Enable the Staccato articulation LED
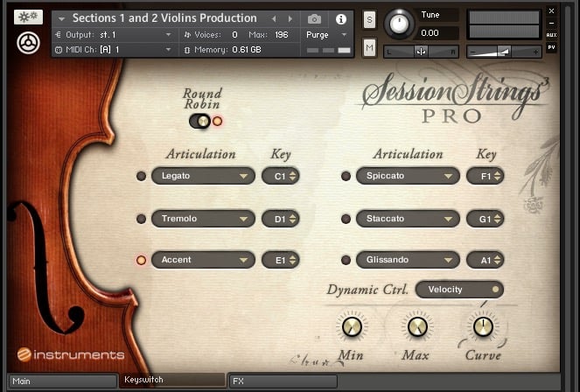 coord(346,219)
